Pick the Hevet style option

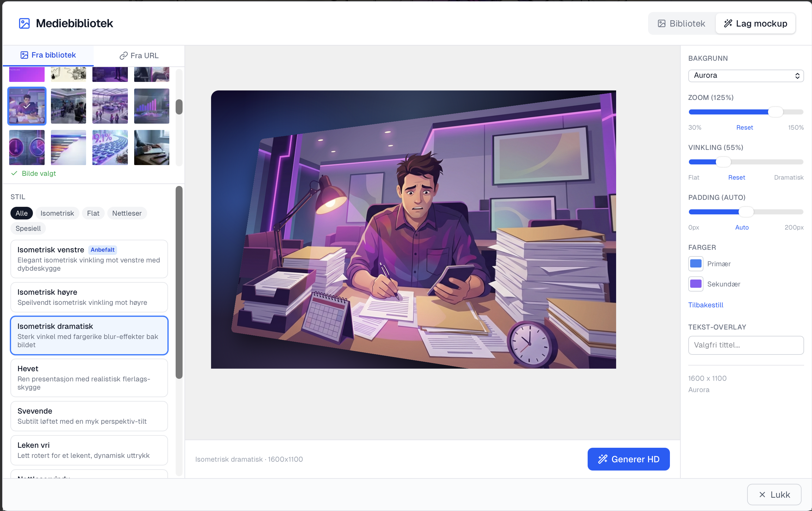pyautogui.click(x=89, y=378)
